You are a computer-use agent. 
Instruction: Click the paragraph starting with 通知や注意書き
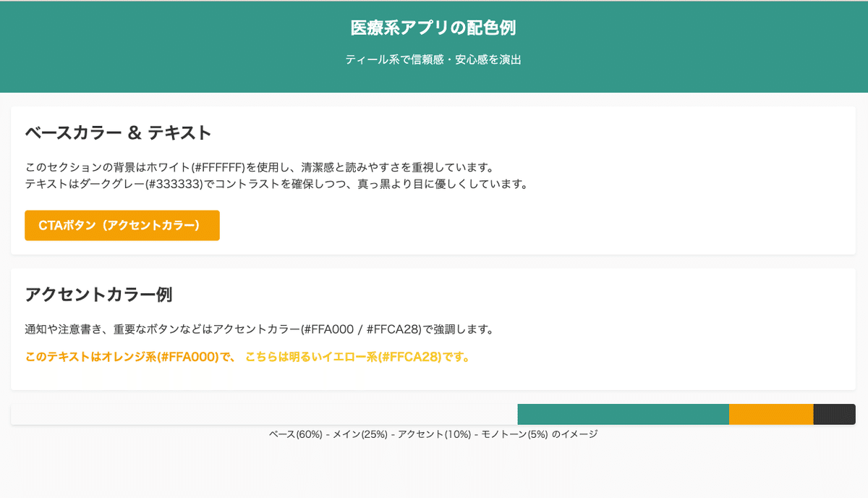pos(259,329)
